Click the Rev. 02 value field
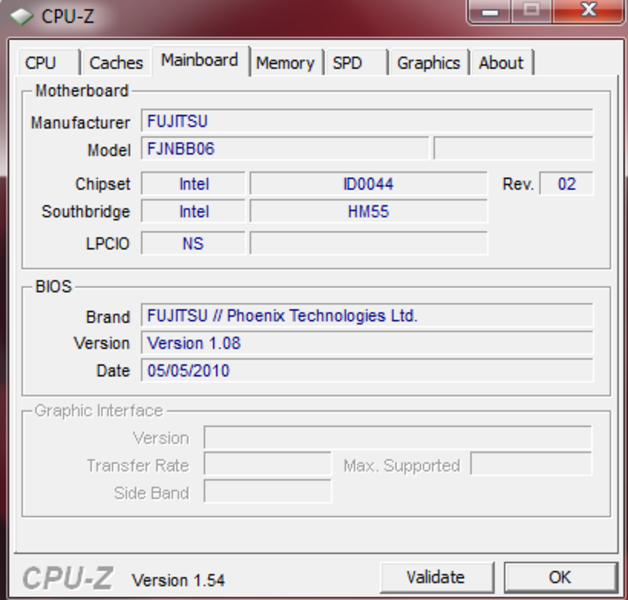The height and width of the screenshot is (600, 628). [566, 184]
